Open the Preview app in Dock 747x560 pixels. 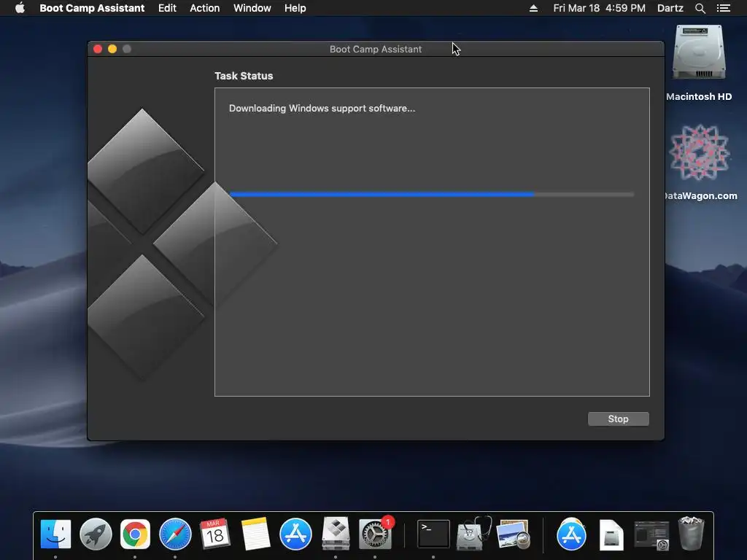(513, 534)
